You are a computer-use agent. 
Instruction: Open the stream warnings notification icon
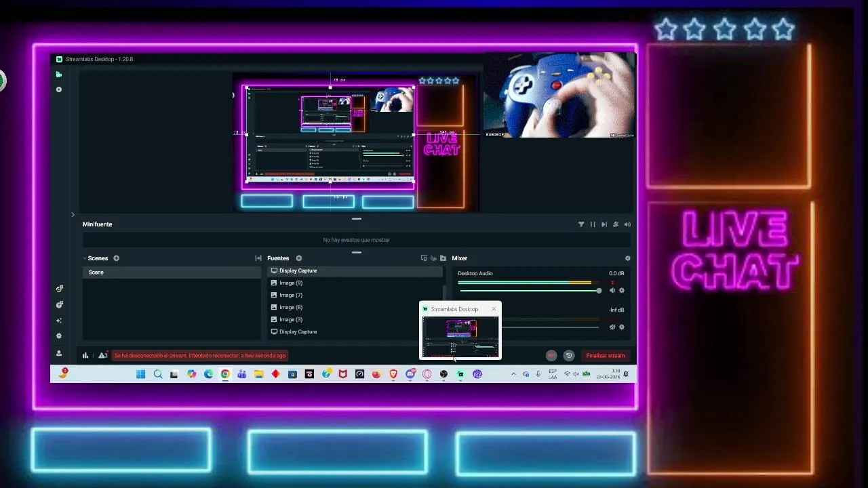(102, 355)
